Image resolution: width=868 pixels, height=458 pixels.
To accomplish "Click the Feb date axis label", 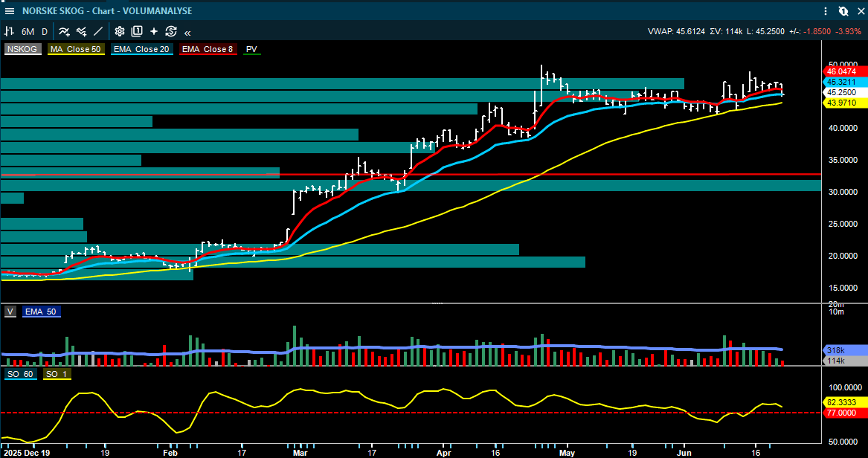I will (171, 452).
